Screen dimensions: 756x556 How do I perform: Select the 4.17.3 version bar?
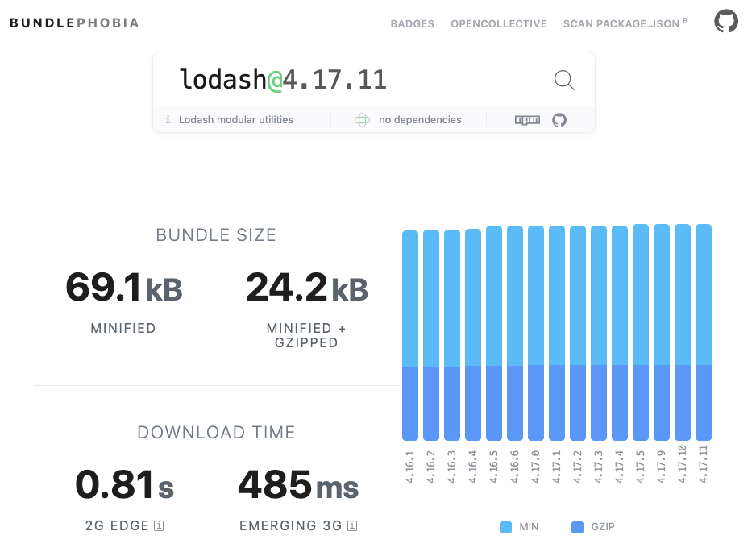(x=599, y=334)
